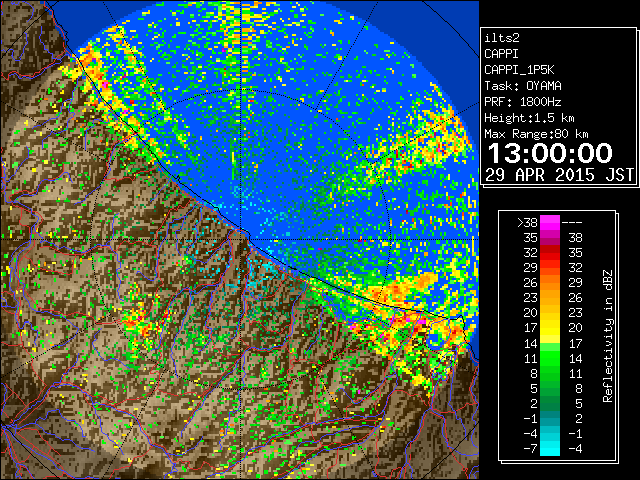Image resolution: width=640 pixels, height=480 pixels.
Task: Click the radar center where range lines cross
Action: pos(242,239)
